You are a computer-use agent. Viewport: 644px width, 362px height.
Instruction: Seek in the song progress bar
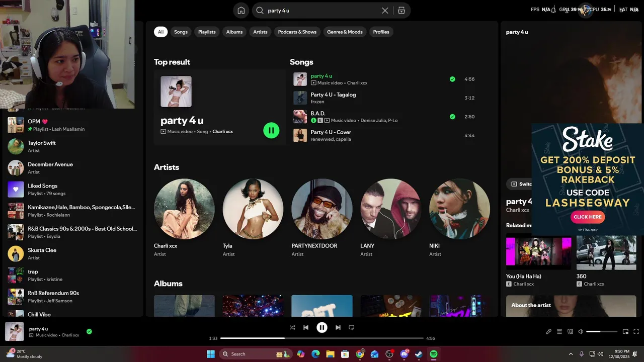point(322,338)
